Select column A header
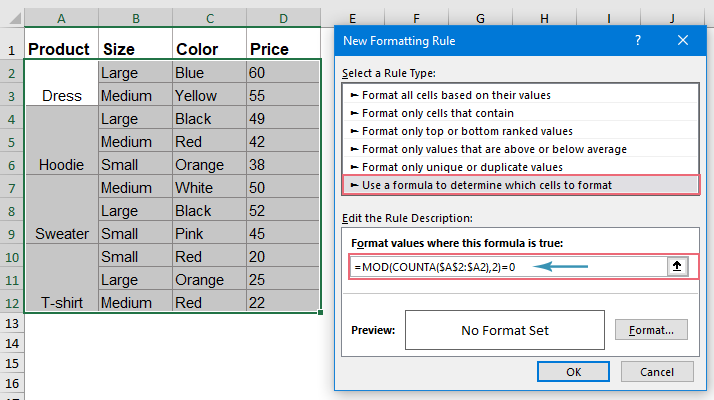 61,17
